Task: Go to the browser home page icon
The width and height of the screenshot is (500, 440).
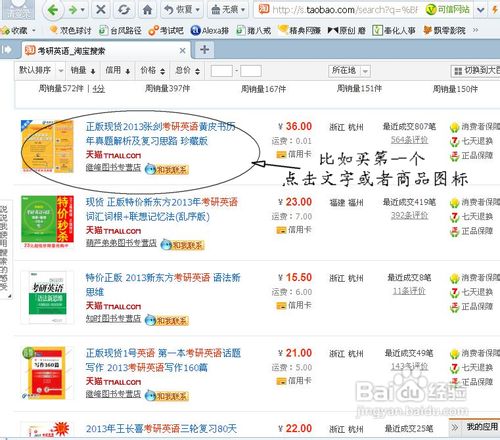Action: [147, 9]
